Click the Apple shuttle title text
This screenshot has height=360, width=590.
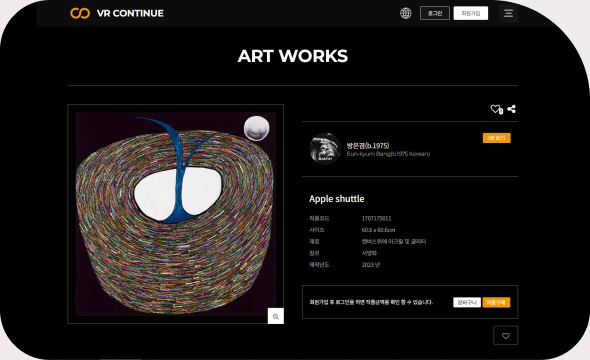(337, 199)
